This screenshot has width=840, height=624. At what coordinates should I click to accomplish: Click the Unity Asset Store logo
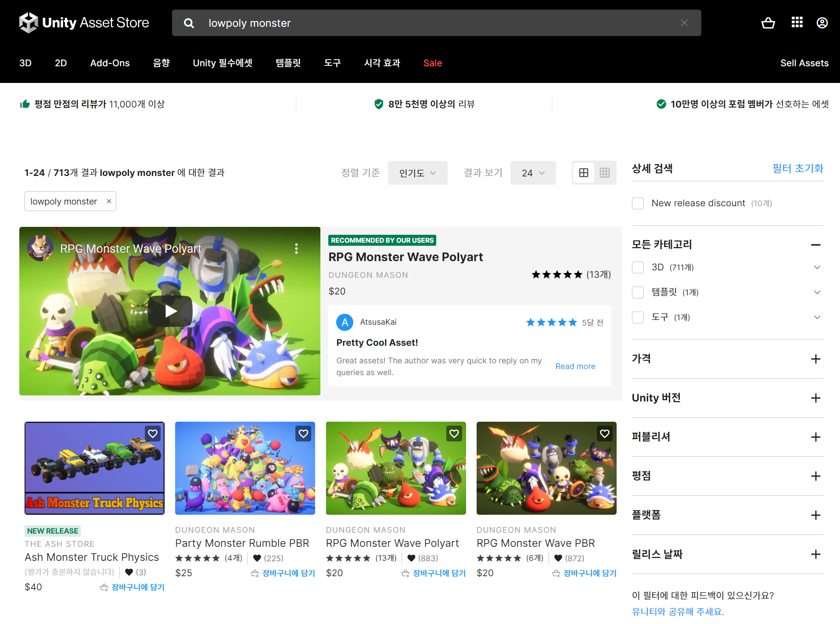tap(84, 22)
